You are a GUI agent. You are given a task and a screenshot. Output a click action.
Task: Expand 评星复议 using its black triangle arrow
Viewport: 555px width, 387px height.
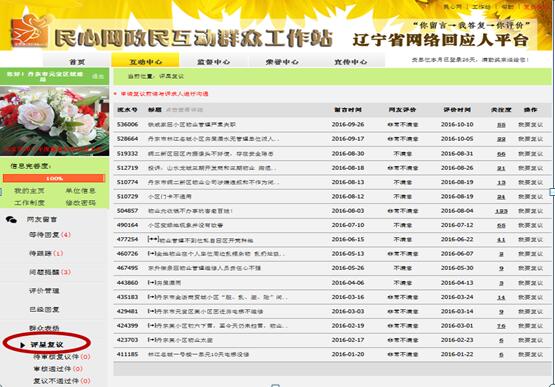[23, 345]
